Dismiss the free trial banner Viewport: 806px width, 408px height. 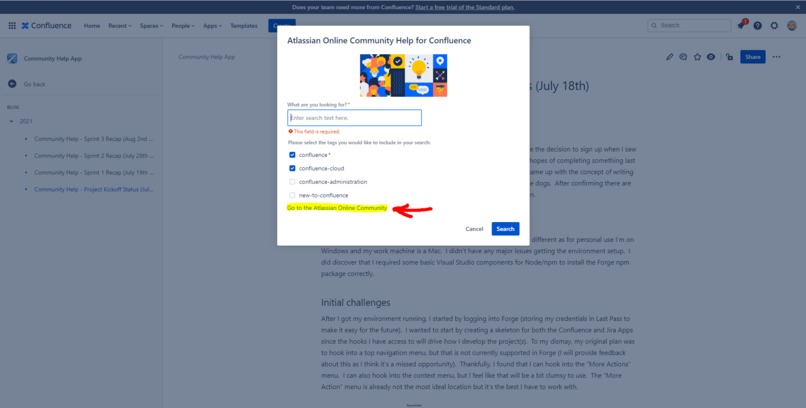pos(798,7)
